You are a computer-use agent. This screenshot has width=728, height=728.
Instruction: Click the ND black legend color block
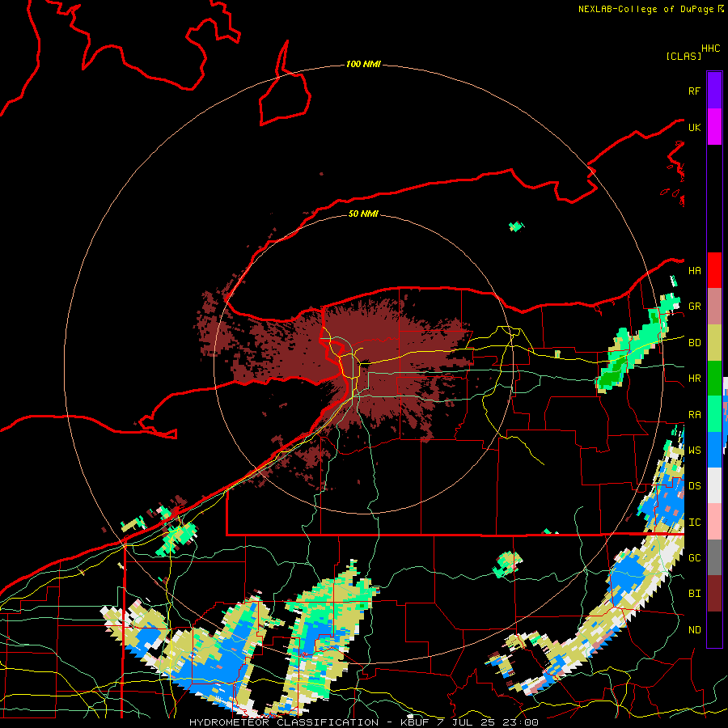[x=714, y=629]
